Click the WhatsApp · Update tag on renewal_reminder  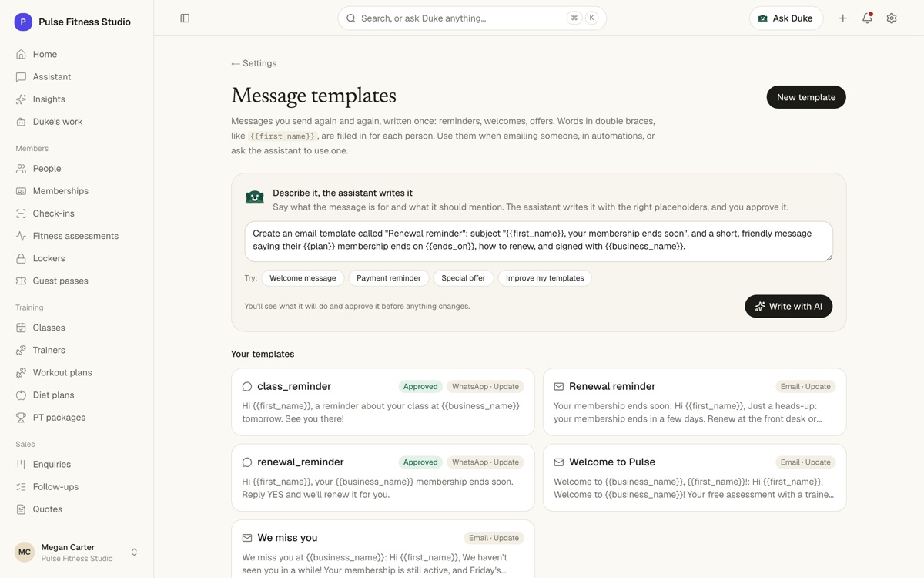point(485,462)
